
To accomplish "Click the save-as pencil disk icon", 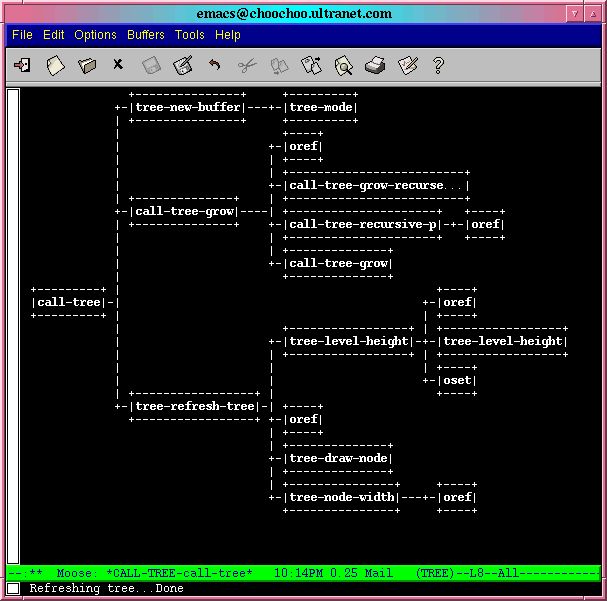I will point(182,65).
